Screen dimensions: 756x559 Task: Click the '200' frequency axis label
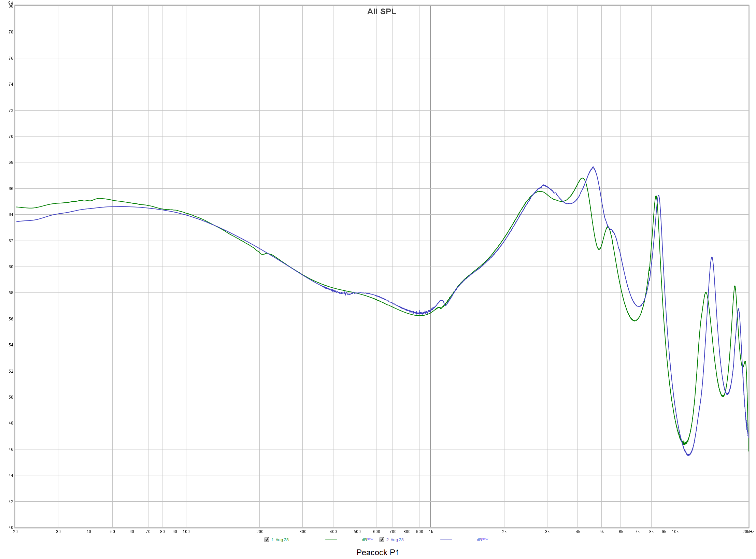(260, 532)
